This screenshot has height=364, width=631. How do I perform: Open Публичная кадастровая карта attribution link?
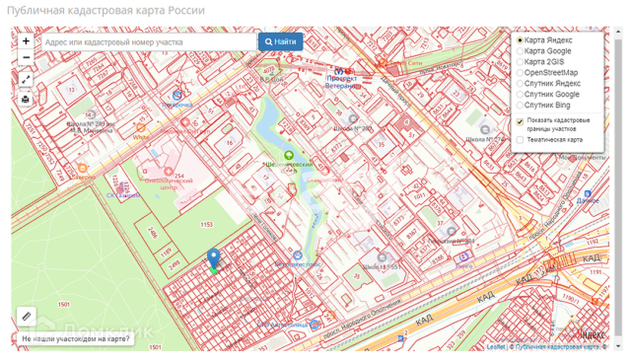click(557, 347)
